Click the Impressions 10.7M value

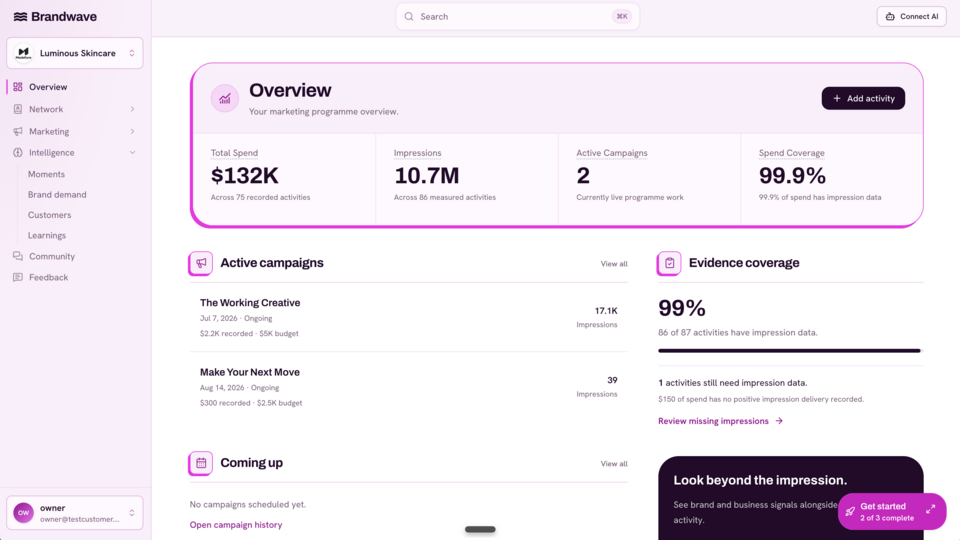[426, 176]
